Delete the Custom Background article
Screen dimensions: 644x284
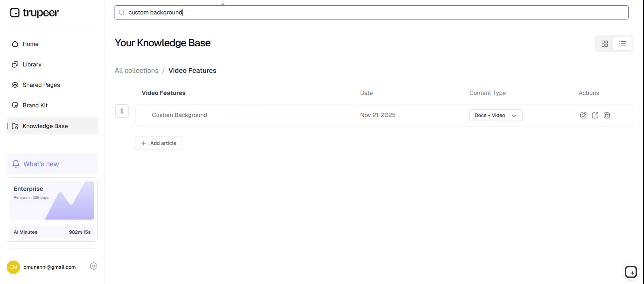607,115
